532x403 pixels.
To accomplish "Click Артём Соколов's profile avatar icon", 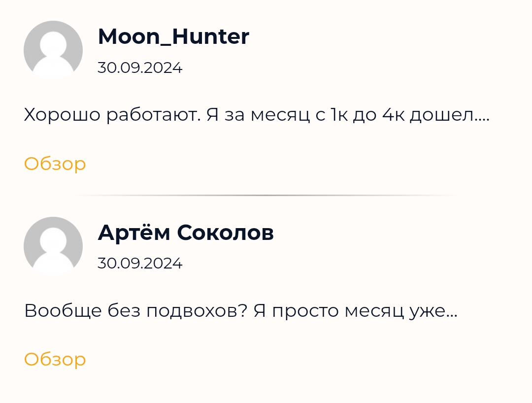I will click(53, 246).
